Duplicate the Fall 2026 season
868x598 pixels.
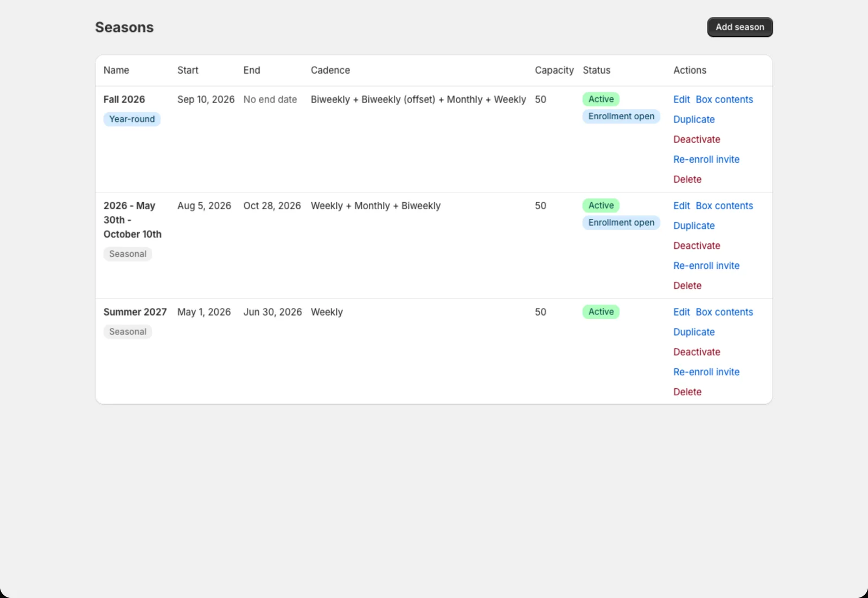tap(694, 119)
